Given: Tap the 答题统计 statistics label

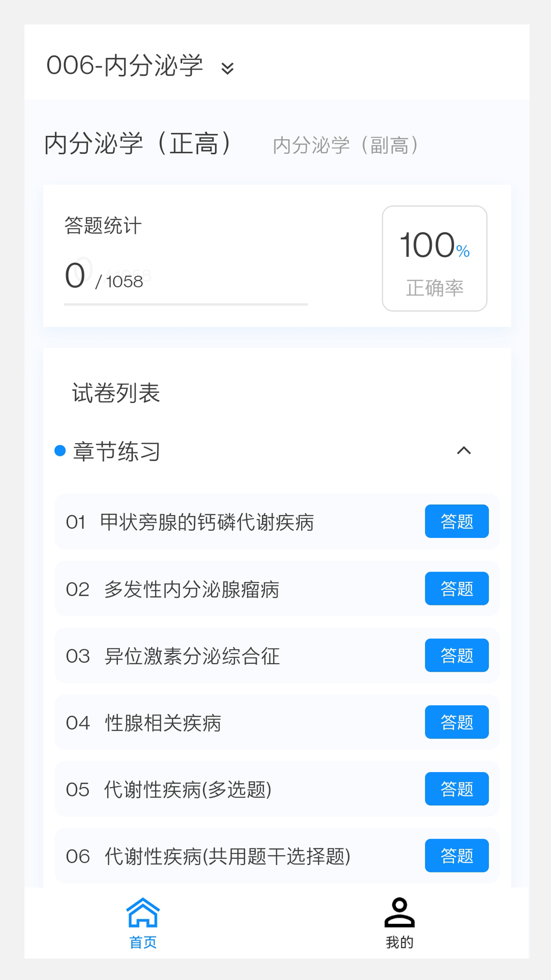Looking at the screenshot, I should pos(103,226).
